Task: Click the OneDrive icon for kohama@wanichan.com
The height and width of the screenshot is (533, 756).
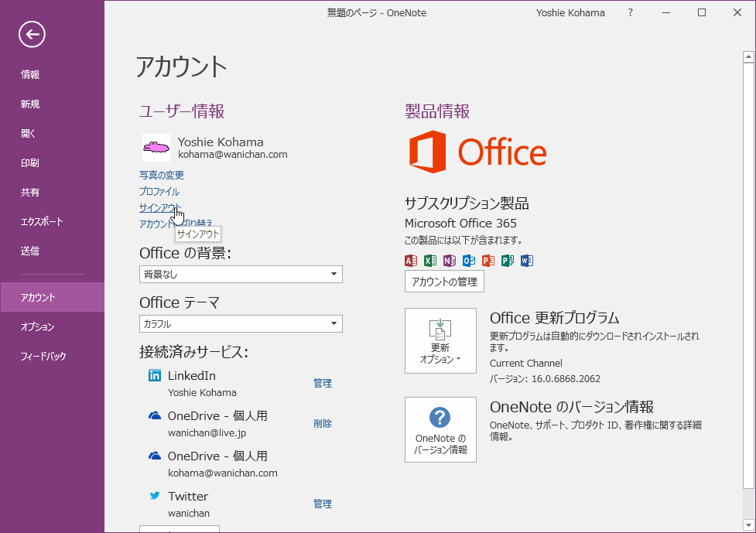Action: click(x=155, y=456)
